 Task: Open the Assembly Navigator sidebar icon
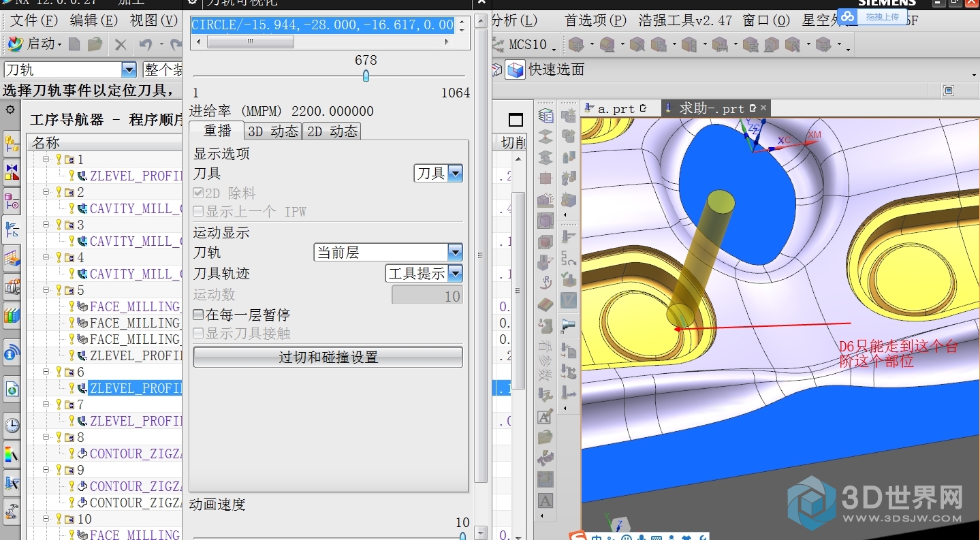(x=12, y=144)
